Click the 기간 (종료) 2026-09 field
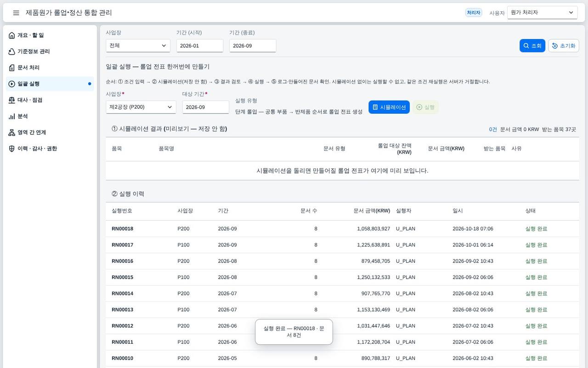 click(253, 46)
